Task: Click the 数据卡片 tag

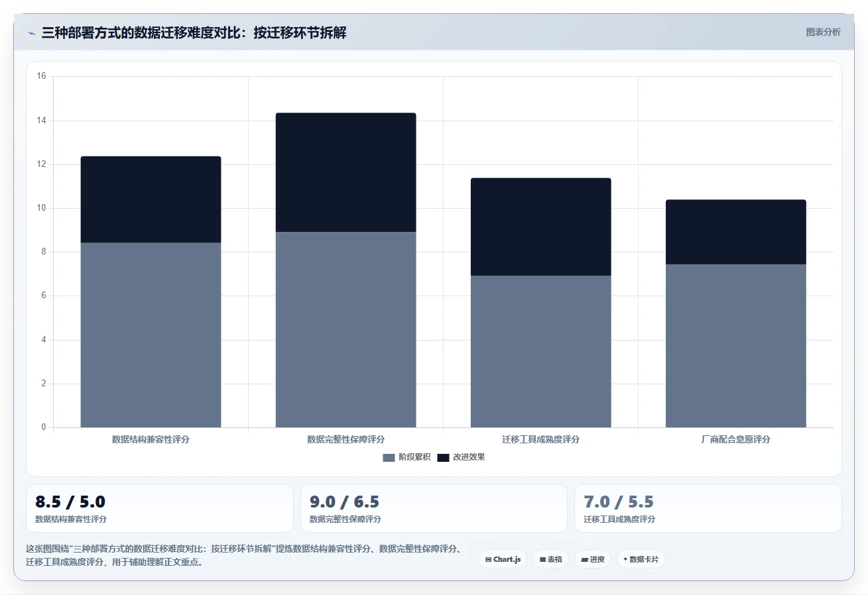Action: (x=641, y=559)
